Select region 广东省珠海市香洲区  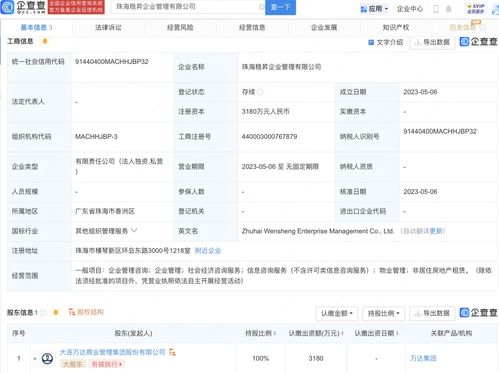(105, 211)
